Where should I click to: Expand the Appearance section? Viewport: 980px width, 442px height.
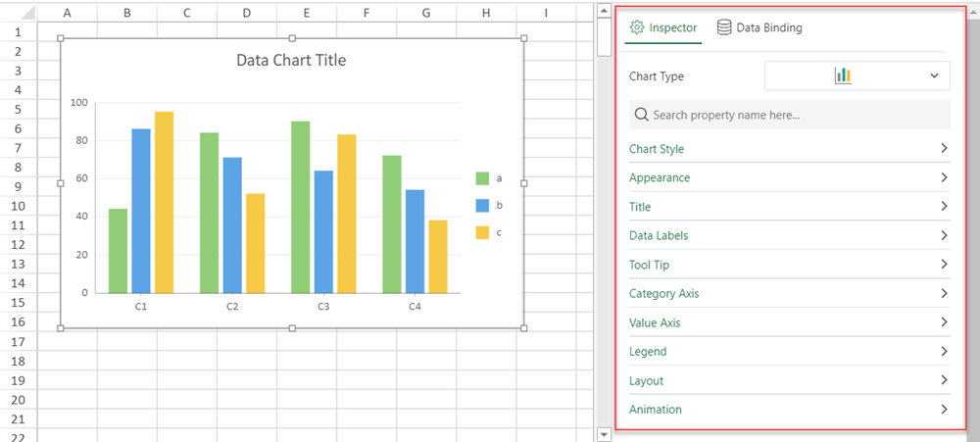[789, 178]
